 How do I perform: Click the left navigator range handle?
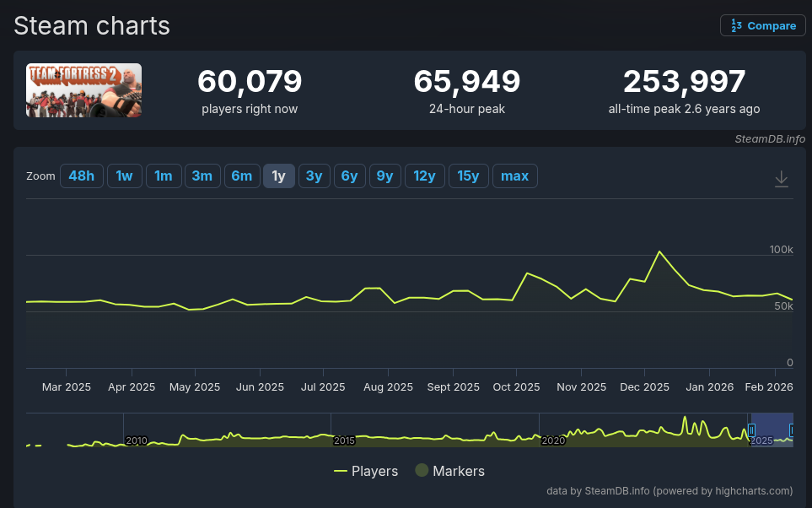point(751,430)
